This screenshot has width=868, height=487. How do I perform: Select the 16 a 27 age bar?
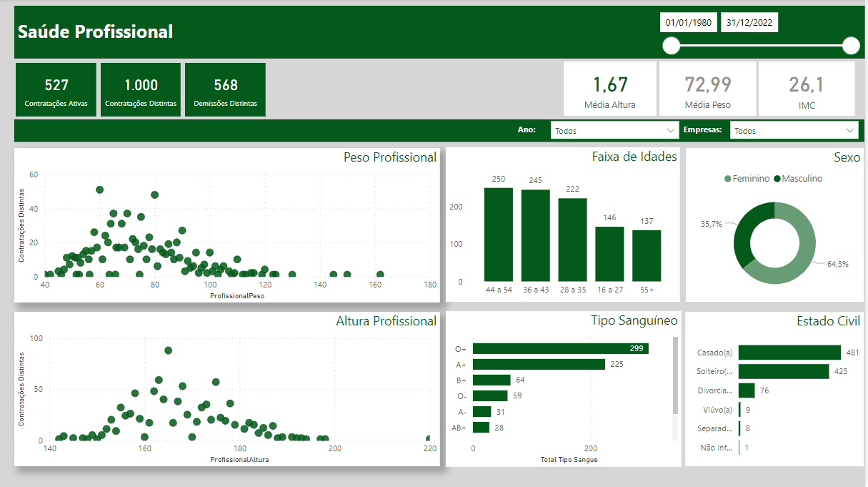(609, 255)
